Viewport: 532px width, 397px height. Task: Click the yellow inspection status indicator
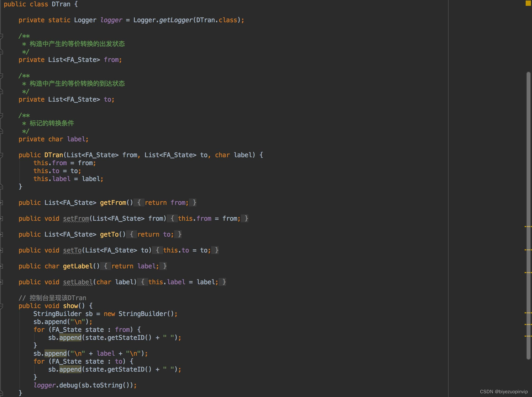coord(528,3)
